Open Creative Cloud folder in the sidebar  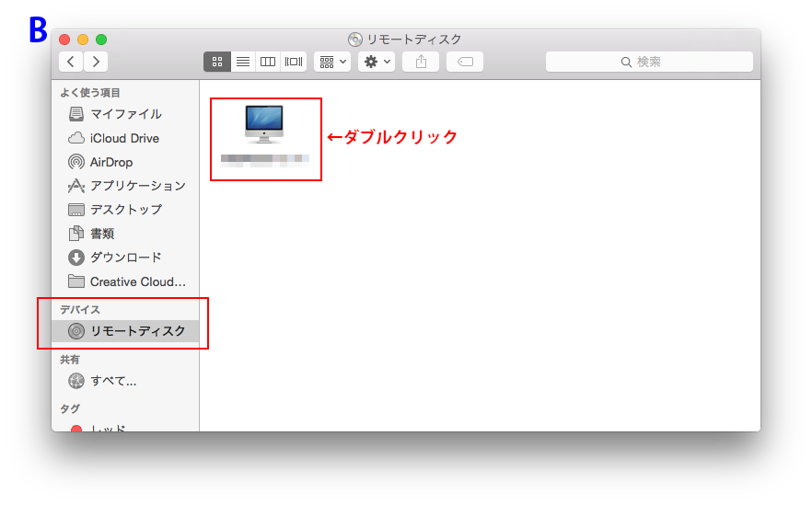[125, 281]
